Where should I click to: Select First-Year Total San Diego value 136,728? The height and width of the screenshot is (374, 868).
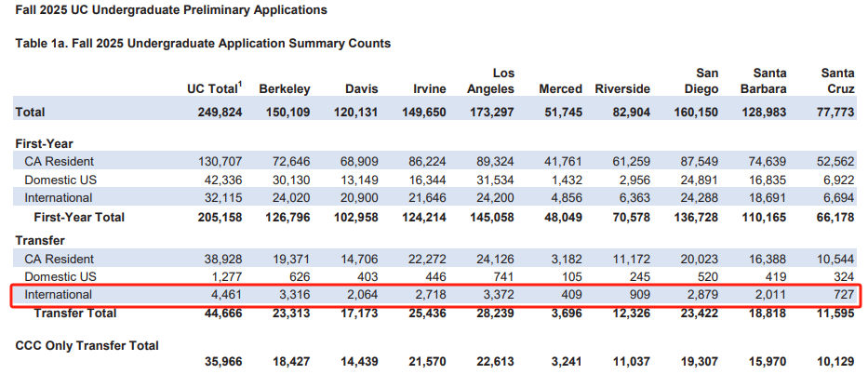pos(696,218)
